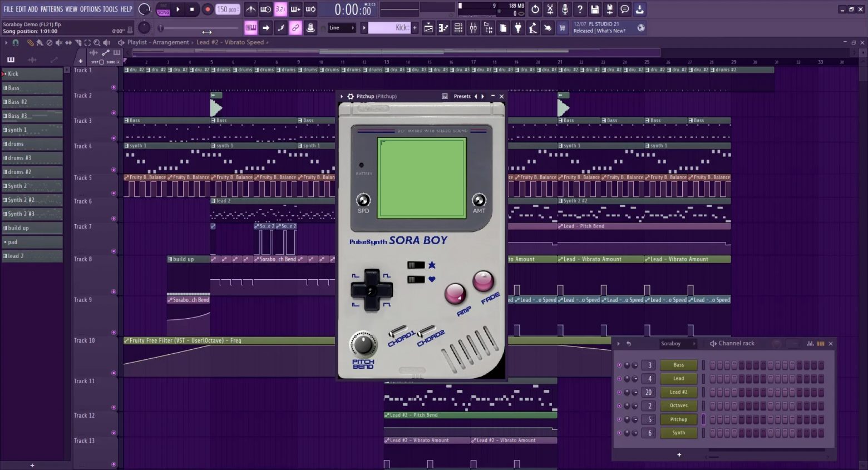This screenshot has width=868, height=470.
Task: Open the OPTIONS menu
Action: tap(90, 9)
